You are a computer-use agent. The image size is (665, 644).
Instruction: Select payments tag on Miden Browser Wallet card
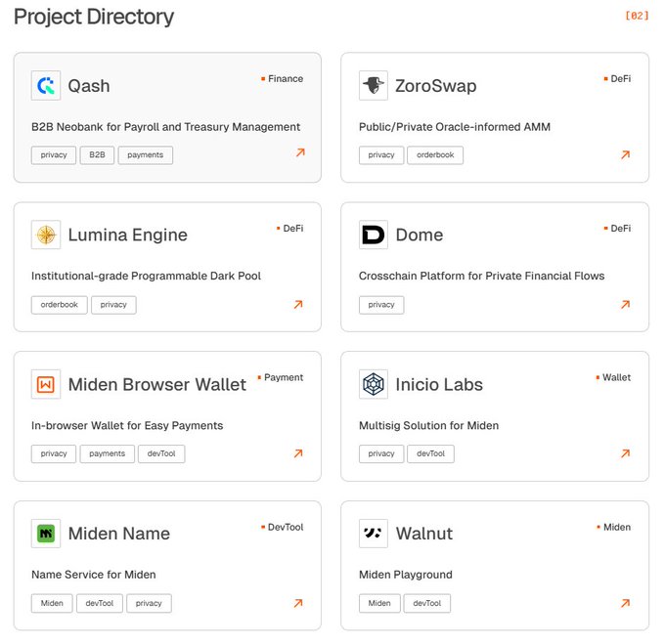click(108, 453)
